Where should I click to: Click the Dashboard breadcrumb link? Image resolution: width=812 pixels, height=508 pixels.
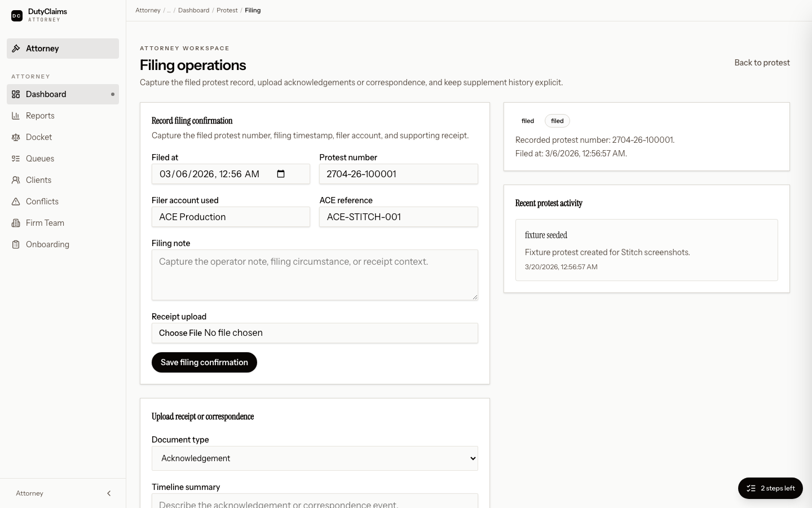(x=193, y=10)
